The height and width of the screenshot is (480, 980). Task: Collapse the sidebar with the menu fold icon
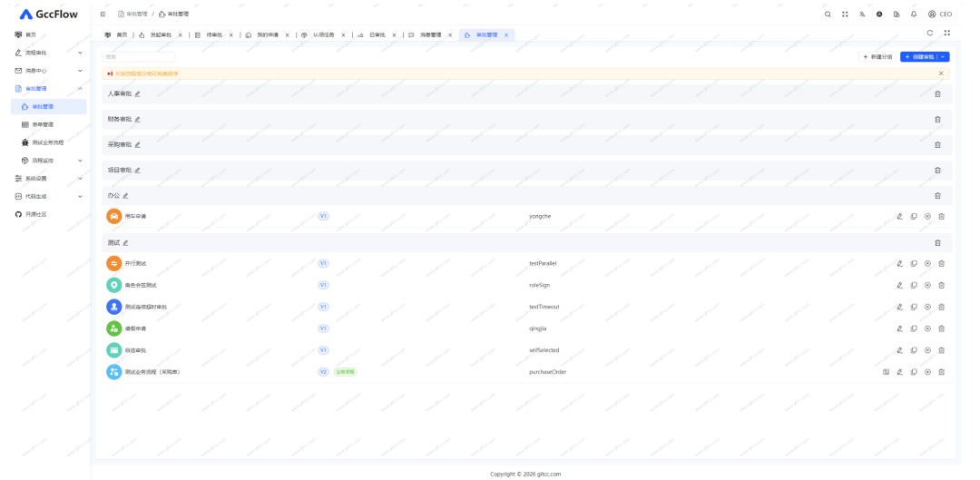point(103,14)
